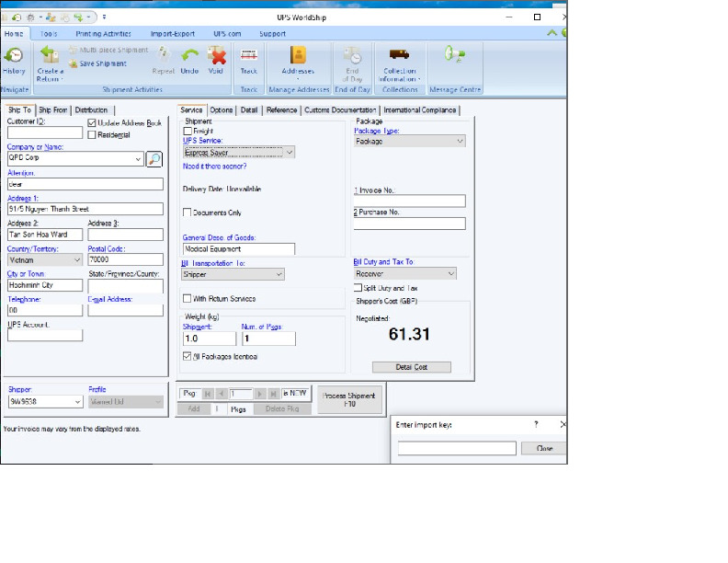
Task: Click the Create a Return icon
Action: [50, 58]
